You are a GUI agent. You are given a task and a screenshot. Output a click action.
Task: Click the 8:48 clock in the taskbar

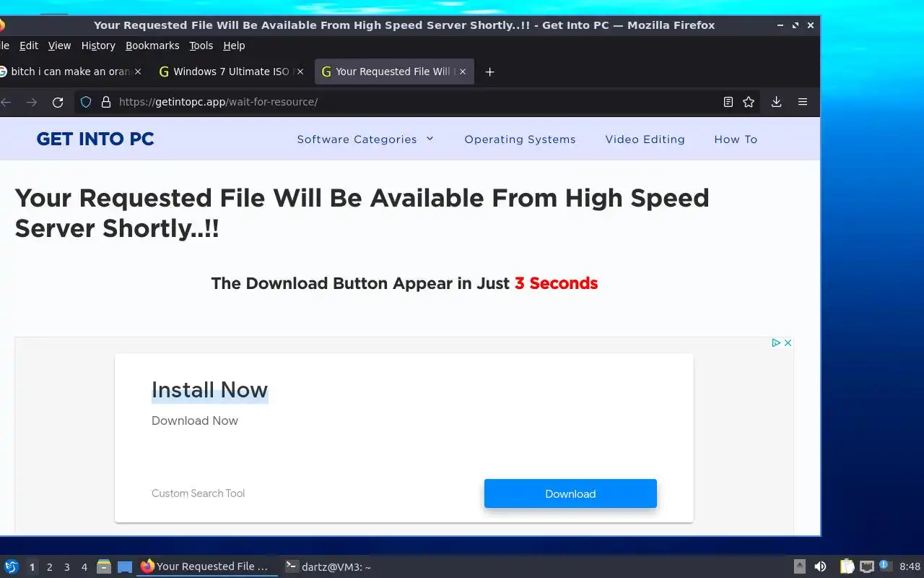(910, 566)
